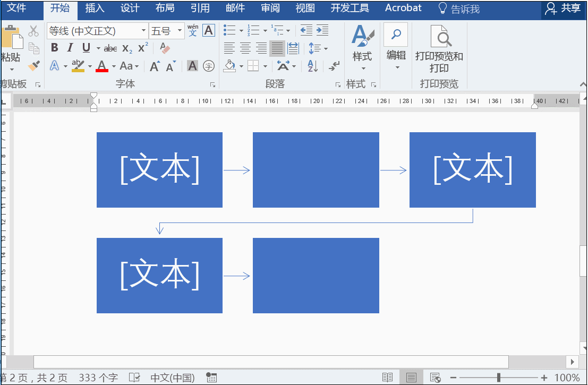Open multilevel list dropdown
This screenshot has width=588, height=385.
pyautogui.click(x=288, y=30)
